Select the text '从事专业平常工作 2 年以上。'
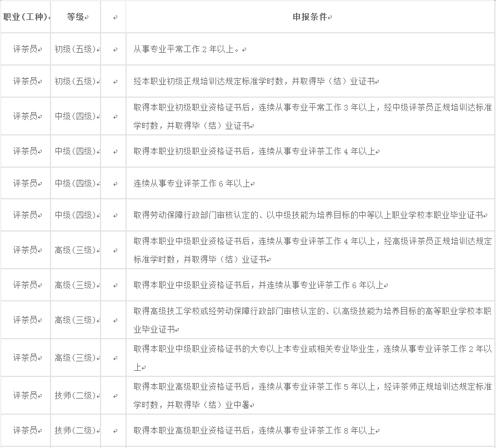The image size is (496, 448). pos(187,49)
